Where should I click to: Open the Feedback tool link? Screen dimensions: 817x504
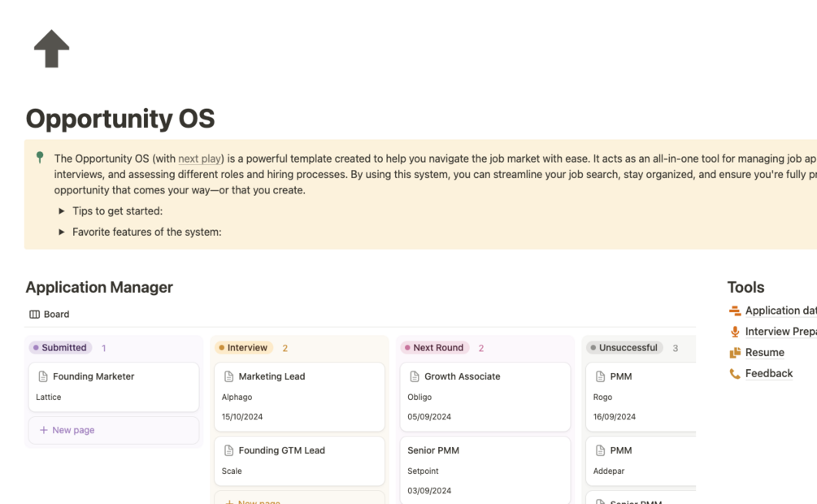[x=768, y=374]
